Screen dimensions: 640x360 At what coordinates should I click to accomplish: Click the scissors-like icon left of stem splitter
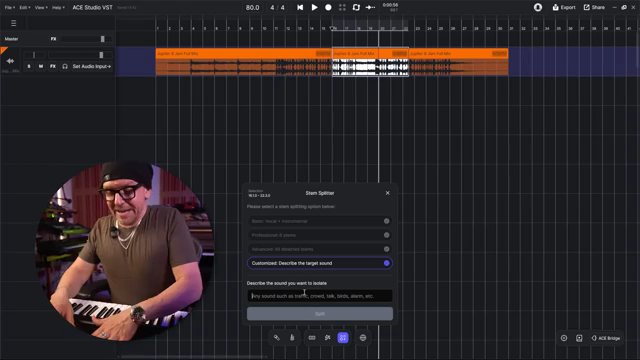327,338
